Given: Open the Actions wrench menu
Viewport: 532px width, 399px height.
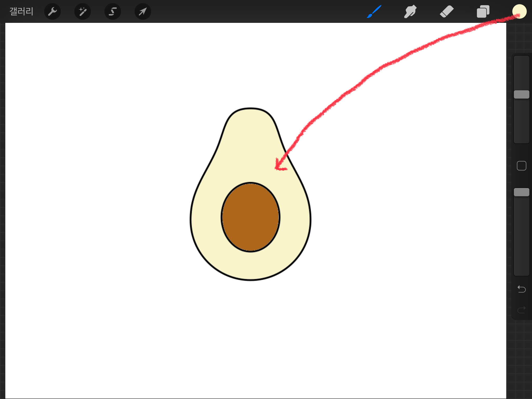Looking at the screenshot, I should (x=52, y=11).
